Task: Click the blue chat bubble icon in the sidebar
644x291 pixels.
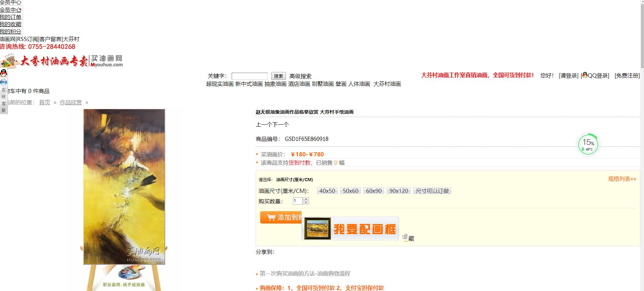Action: [3, 82]
